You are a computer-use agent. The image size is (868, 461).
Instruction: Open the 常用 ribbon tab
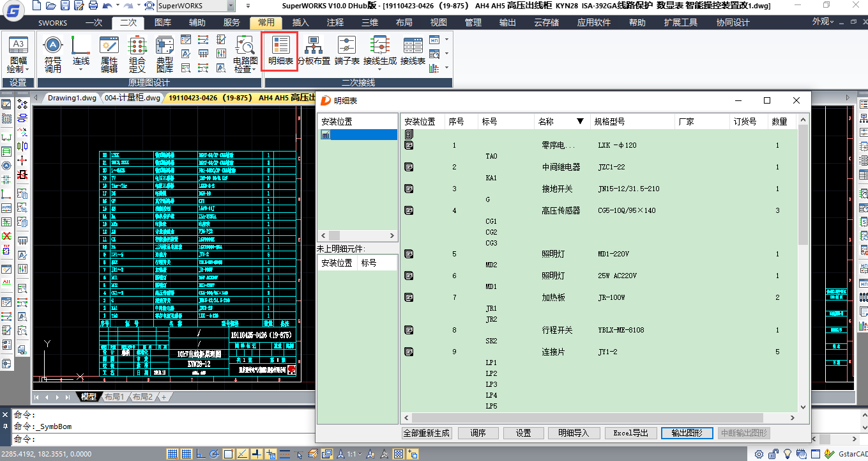[266, 22]
